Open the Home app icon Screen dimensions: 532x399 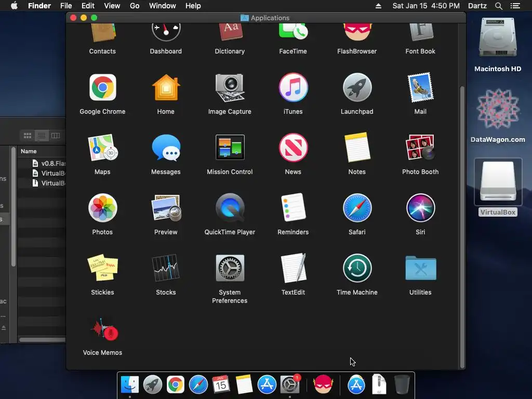(166, 87)
